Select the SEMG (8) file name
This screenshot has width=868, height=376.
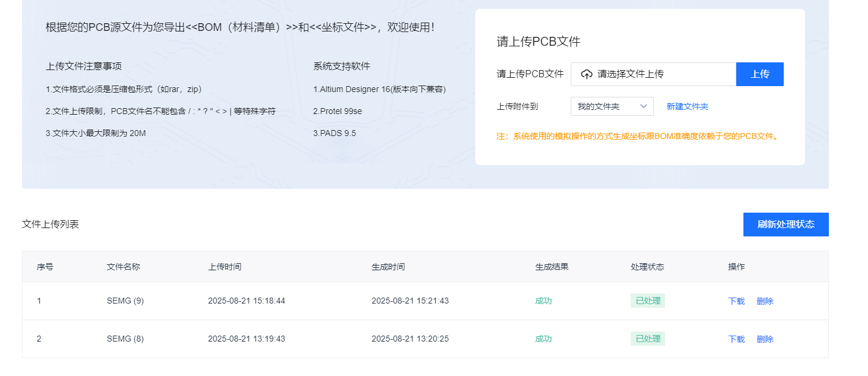point(125,339)
